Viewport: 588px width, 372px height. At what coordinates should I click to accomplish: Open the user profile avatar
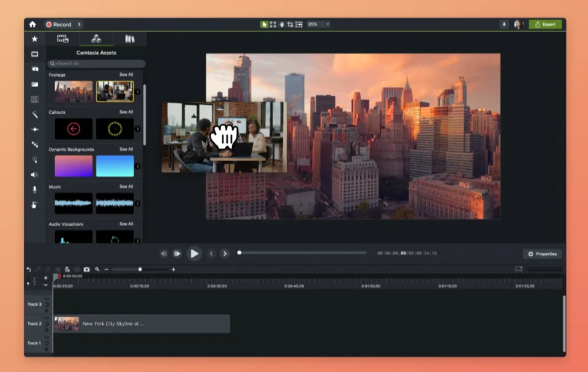tap(519, 25)
